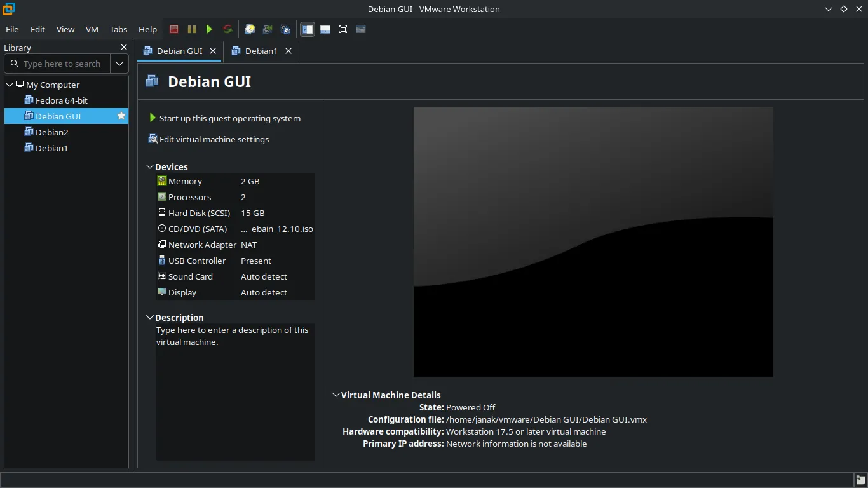The width and height of the screenshot is (868, 488).
Task: Open the VM menu
Action: [92, 29]
